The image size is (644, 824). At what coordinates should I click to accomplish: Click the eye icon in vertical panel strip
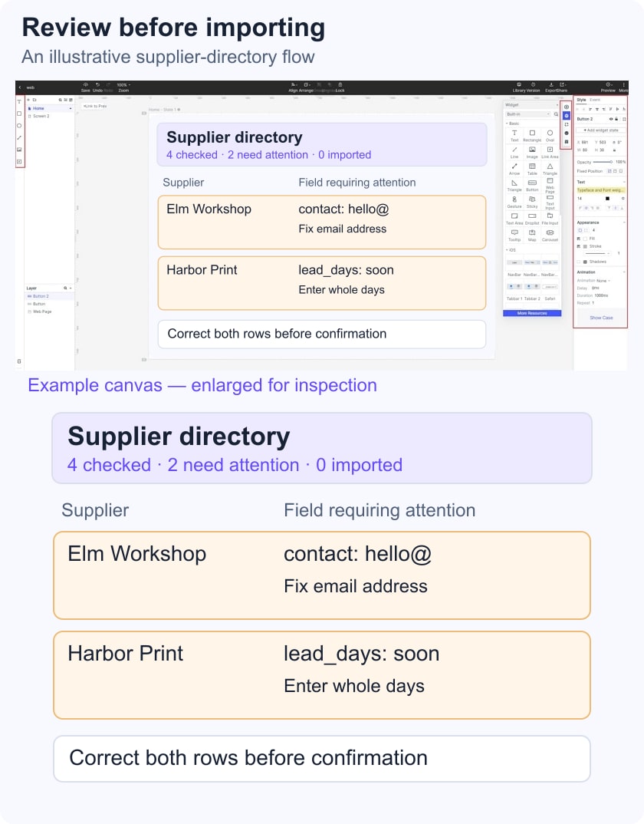567,107
